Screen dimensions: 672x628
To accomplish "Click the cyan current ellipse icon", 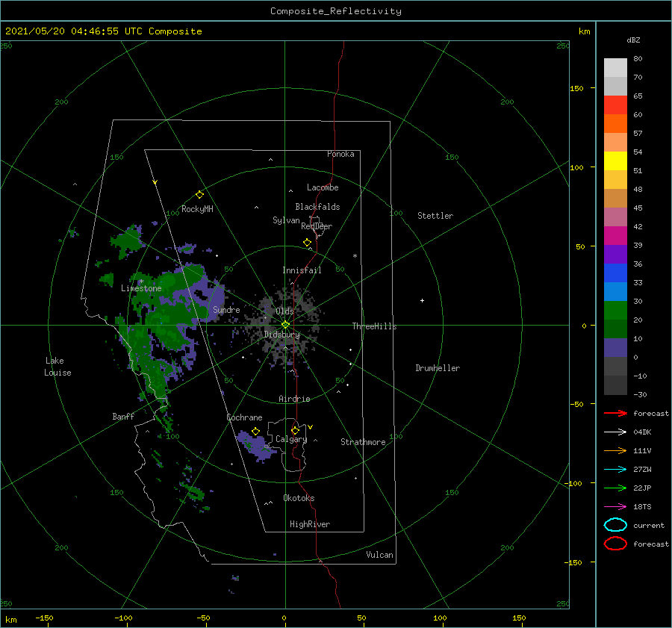I will [x=615, y=525].
